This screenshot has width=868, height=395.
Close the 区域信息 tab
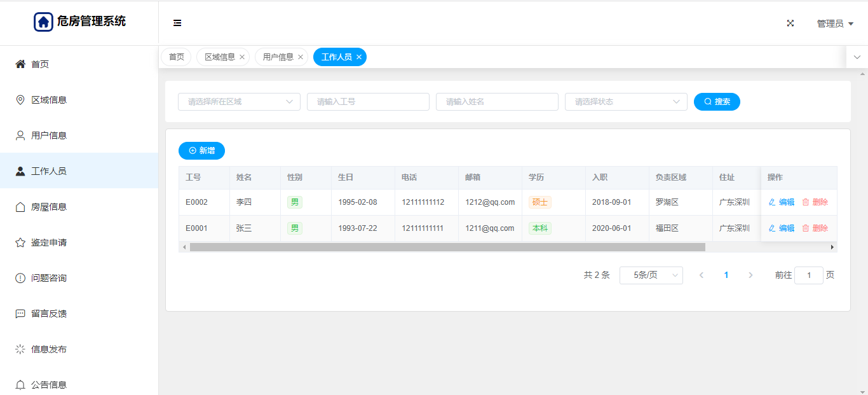(242, 57)
